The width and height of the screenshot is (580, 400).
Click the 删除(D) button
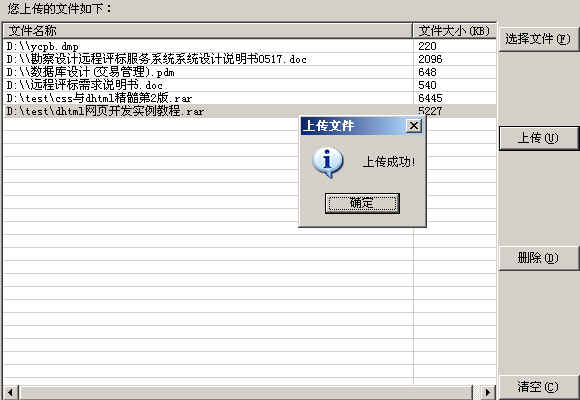(538, 258)
